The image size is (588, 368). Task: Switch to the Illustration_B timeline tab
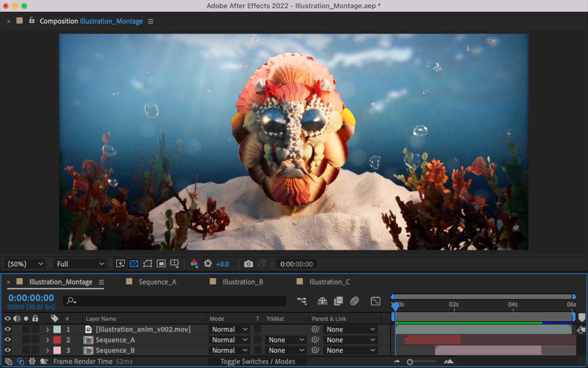[x=243, y=282]
